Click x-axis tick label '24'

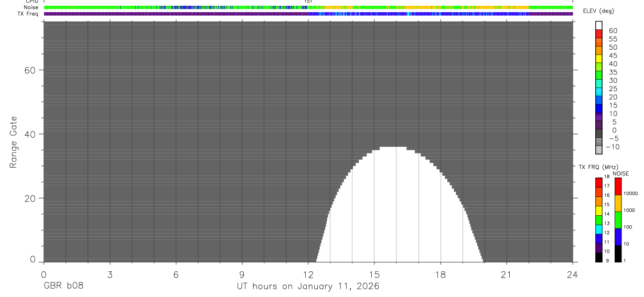tap(573, 274)
